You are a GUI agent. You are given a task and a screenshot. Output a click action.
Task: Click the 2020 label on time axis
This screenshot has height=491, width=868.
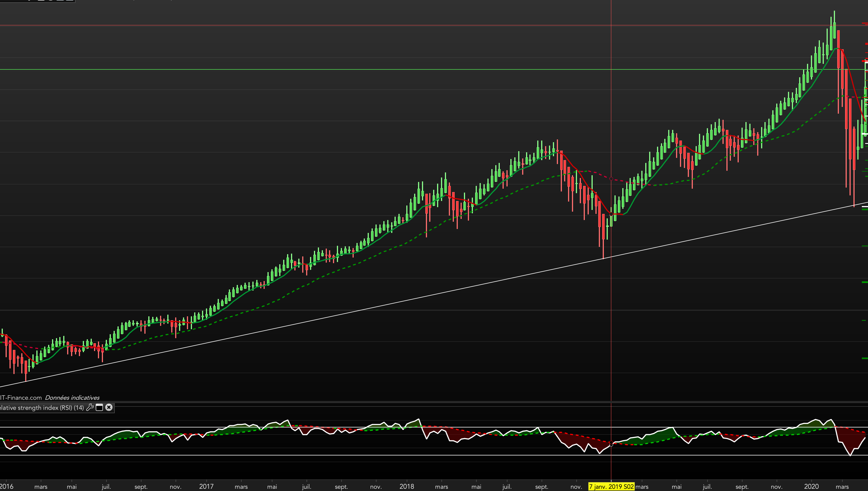coord(811,486)
